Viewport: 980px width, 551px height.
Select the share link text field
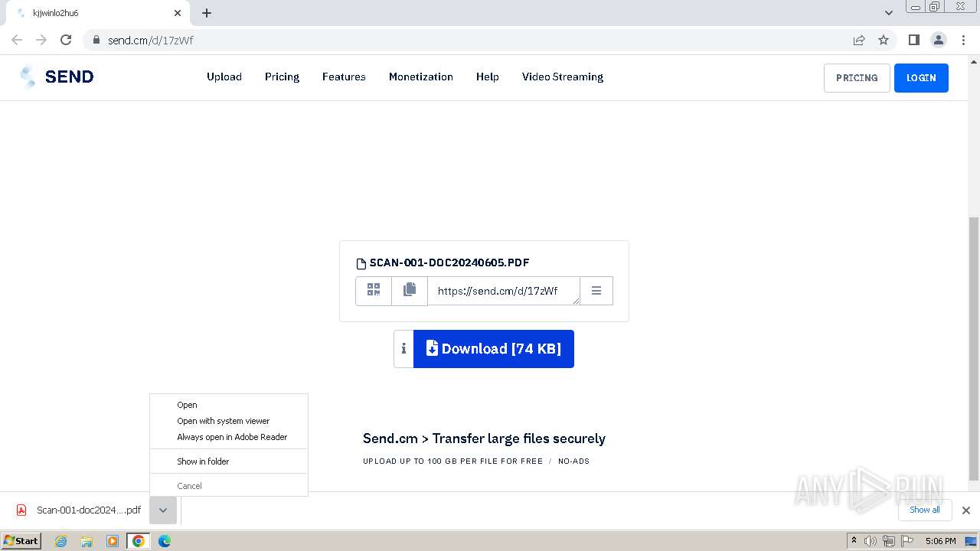(504, 291)
